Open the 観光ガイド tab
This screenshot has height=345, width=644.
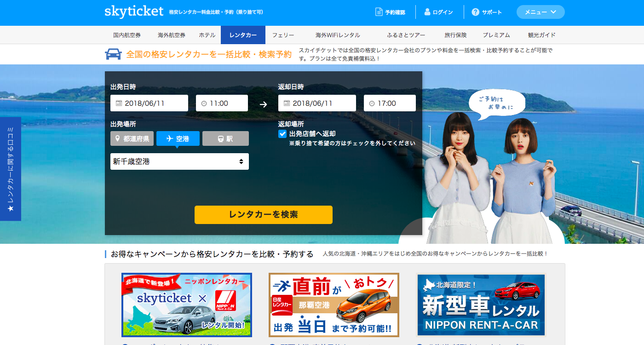(542, 35)
